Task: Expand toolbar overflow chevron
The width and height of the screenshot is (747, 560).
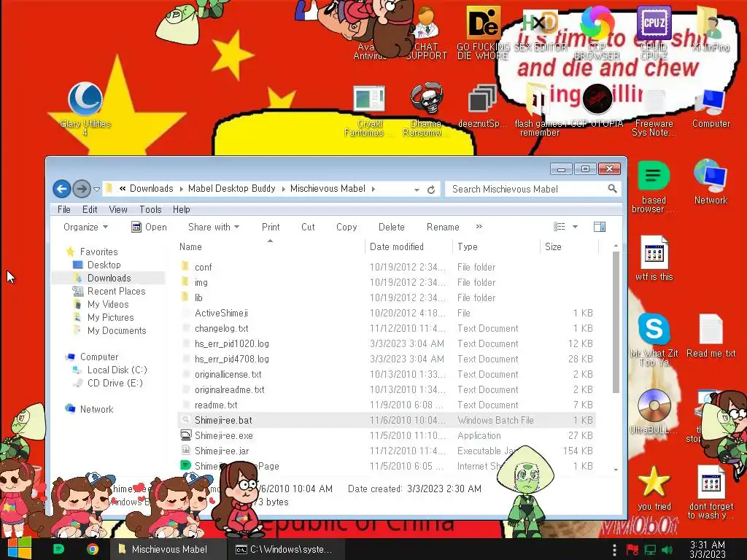Action: click(479, 227)
